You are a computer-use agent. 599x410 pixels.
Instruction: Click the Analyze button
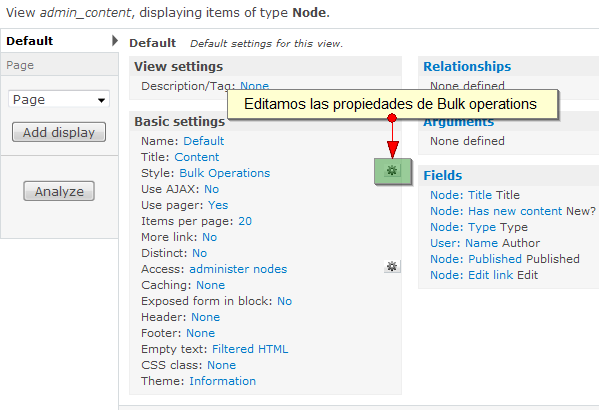(x=59, y=191)
